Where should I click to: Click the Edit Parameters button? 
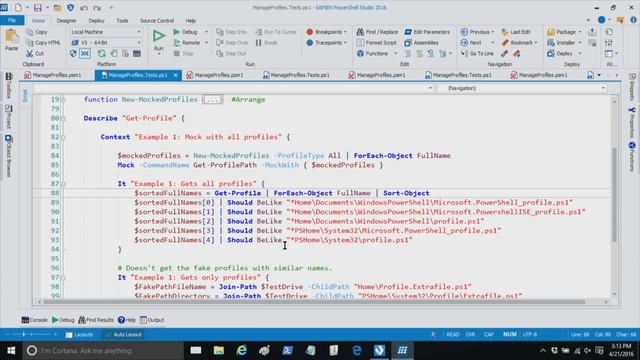(x=427, y=32)
